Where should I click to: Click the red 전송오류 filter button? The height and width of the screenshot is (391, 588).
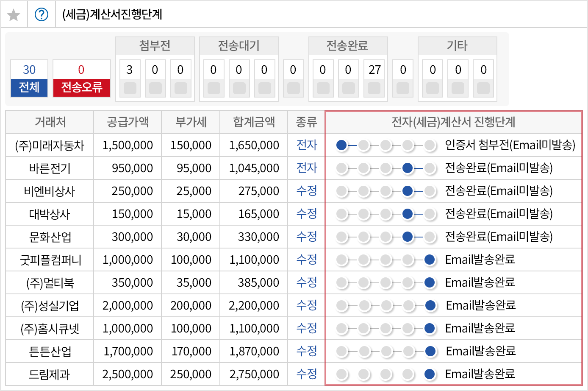tap(82, 87)
